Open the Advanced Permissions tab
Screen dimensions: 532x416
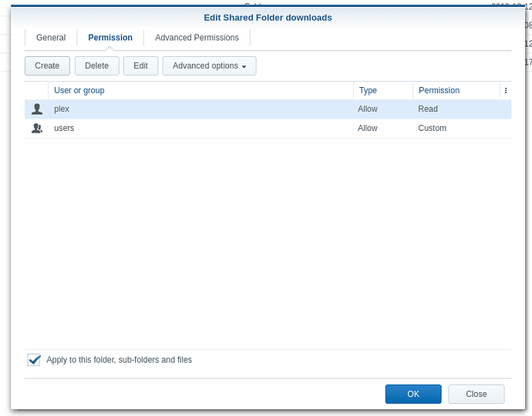click(x=197, y=38)
